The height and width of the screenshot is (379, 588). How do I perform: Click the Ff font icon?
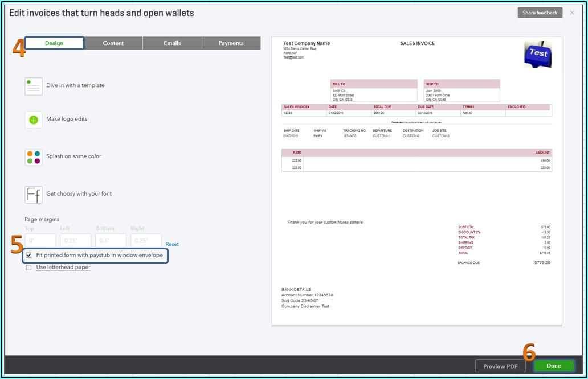[x=34, y=194]
